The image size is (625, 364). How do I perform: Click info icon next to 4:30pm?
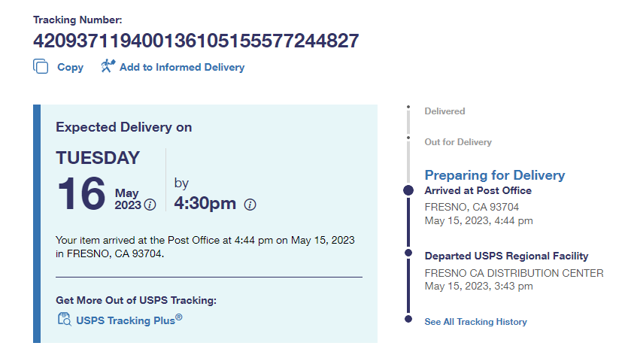tap(250, 205)
